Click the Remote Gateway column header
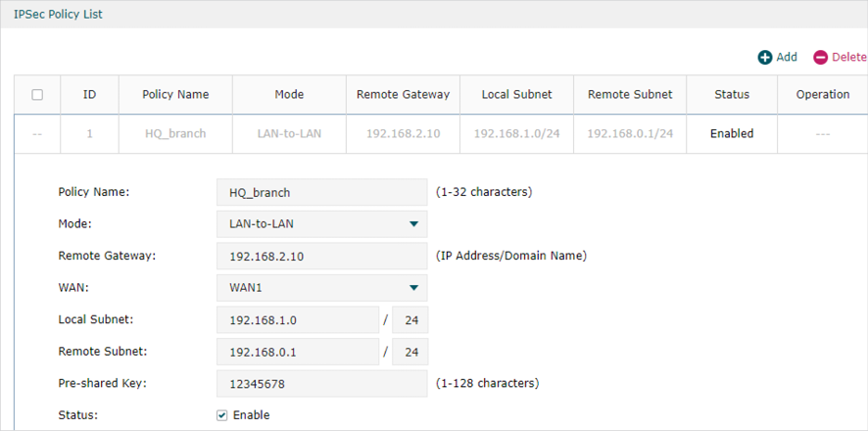 (x=403, y=95)
